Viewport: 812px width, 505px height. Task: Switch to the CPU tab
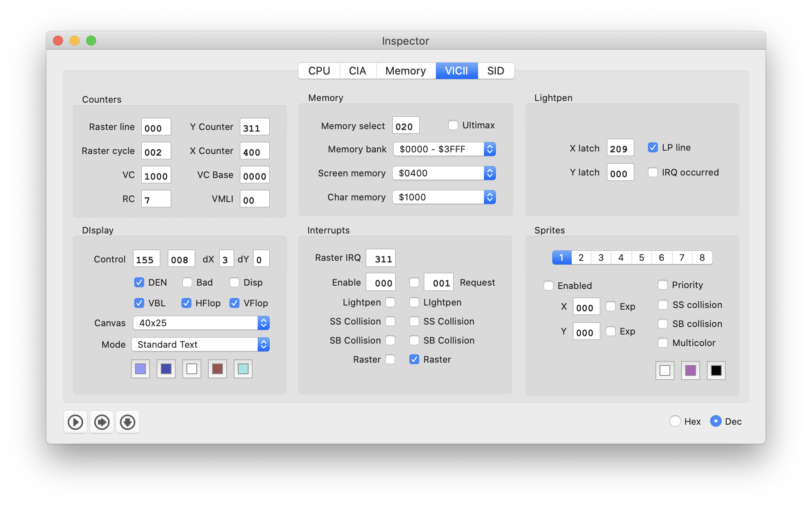(319, 71)
